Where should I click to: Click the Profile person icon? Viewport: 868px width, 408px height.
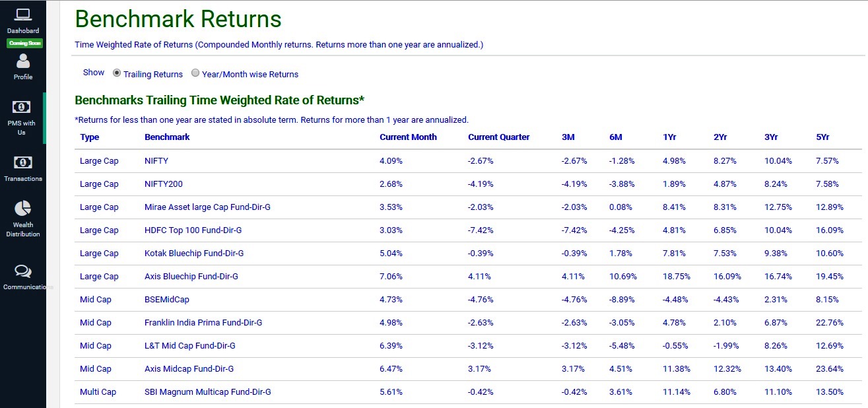click(23, 61)
